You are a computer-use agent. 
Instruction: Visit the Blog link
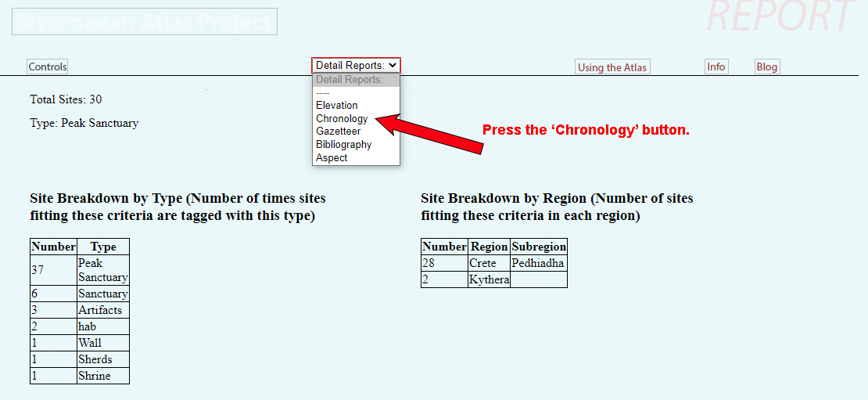click(x=766, y=67)
